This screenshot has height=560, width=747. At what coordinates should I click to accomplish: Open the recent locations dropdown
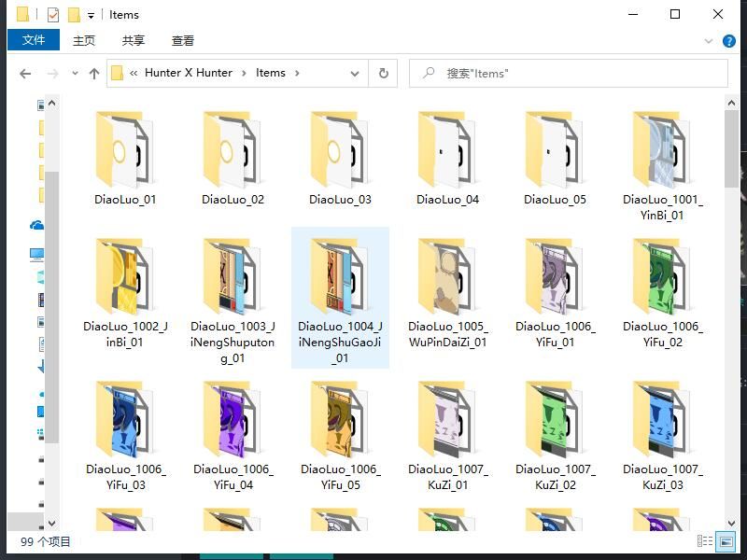(75, 74)
